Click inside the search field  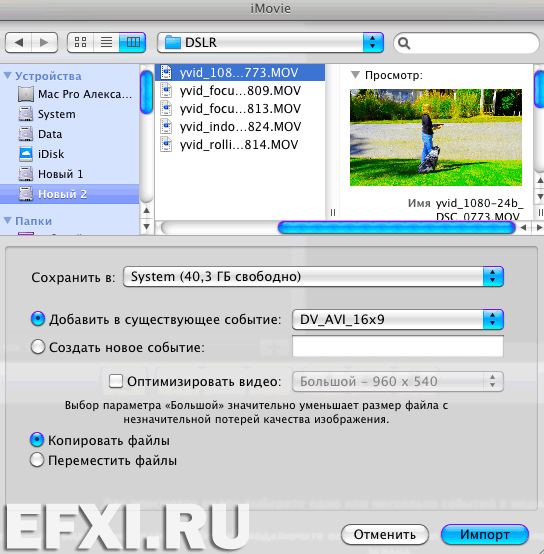tap(466, 43)
